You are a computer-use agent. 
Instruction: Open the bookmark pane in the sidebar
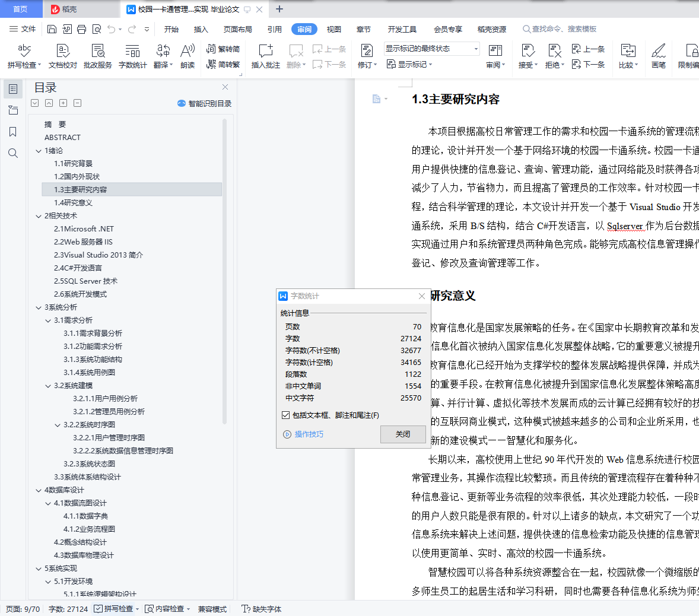coord(13,132)
